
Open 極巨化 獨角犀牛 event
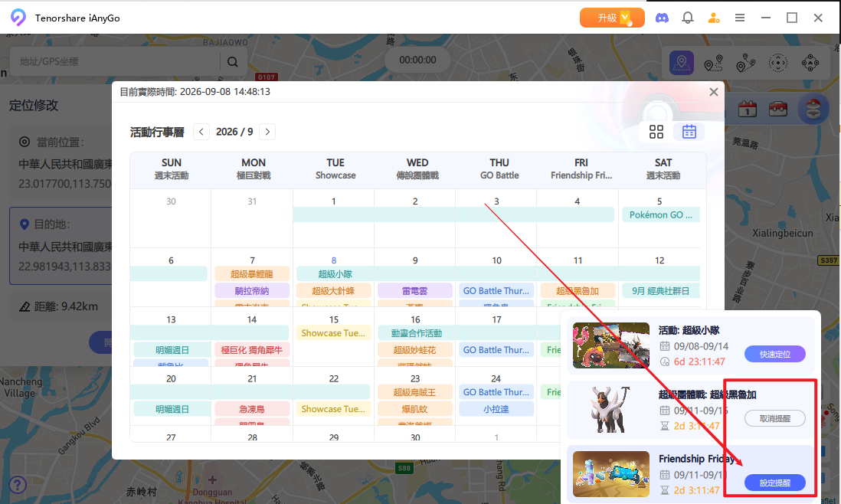tap(252, 350)
